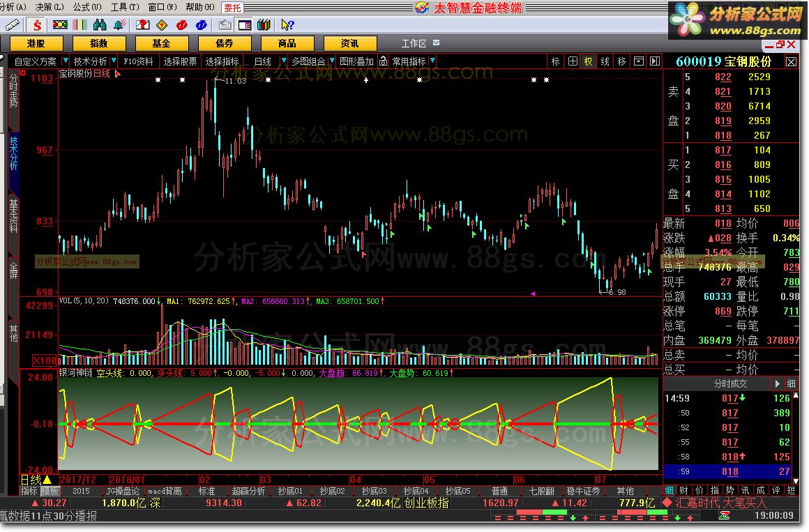This screenshot has width=809, height=532.
Task: Toggle the 权 adjustment button
Action: point(588,61)
